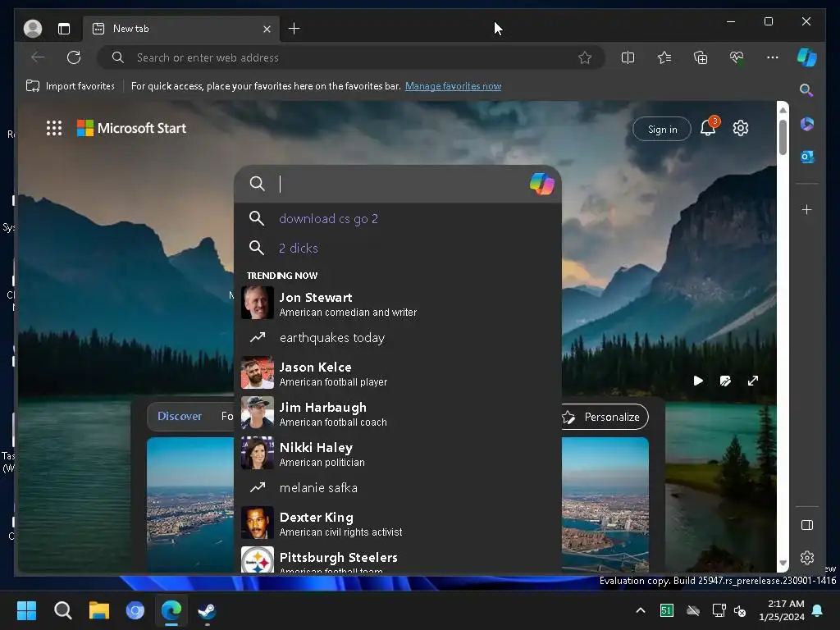This screenshot has height=630, width=840.
Task: Focus the Search or enter web address bar
Action: [x=351, y=57]
